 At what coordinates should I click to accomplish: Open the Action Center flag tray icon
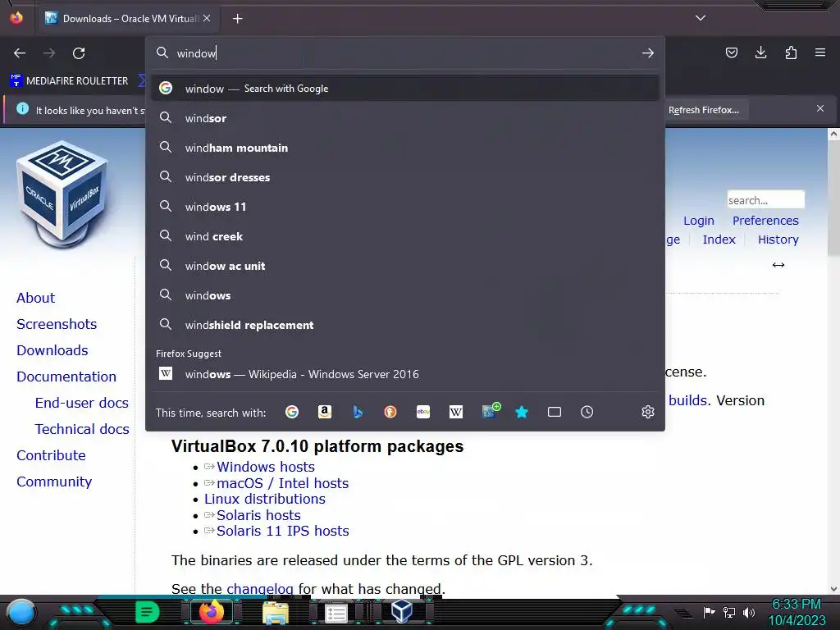[710, 612]
